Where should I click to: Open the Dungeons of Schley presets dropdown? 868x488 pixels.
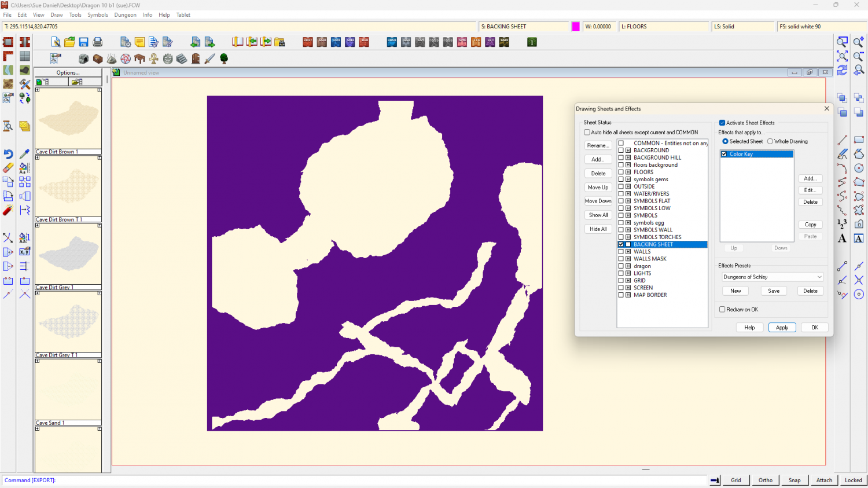click(772, 277)
